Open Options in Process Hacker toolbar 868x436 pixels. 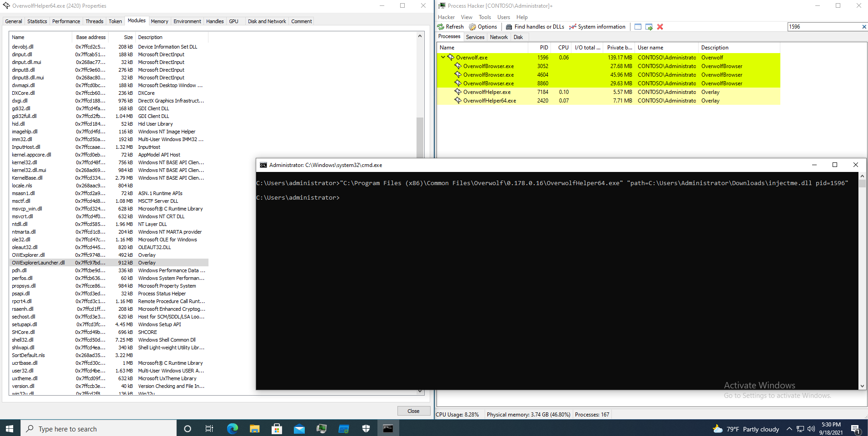[483, 27]
